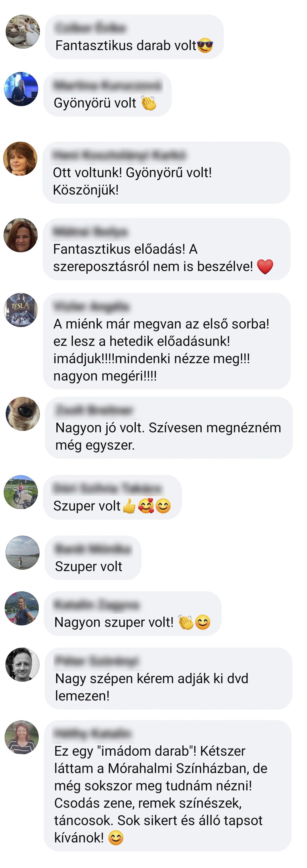Click the smiling emoji after "kívánok!"
This screenshot has width=307, height=868.
pyautogui.click(x=116, y=838)
